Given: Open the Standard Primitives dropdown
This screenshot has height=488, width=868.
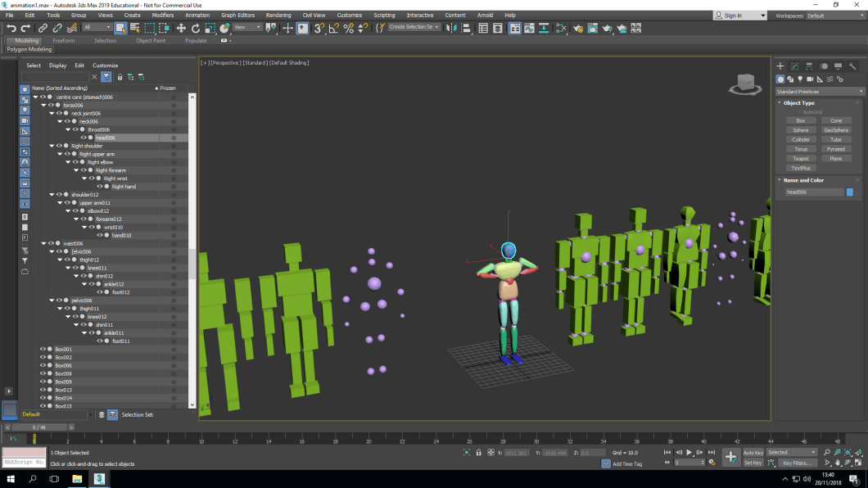Looking at the screenshot, I should 820,92.
